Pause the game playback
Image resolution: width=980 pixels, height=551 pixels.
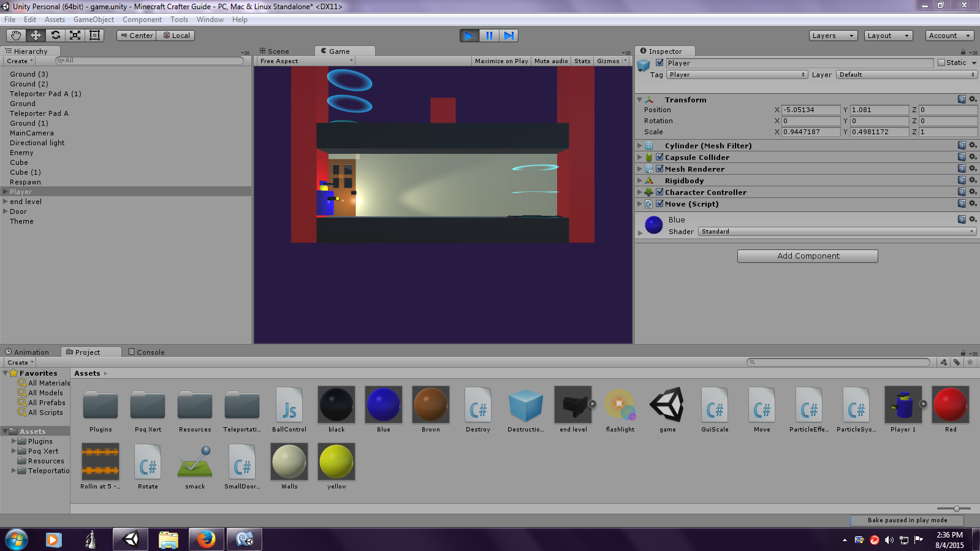[x=489, y=36]
